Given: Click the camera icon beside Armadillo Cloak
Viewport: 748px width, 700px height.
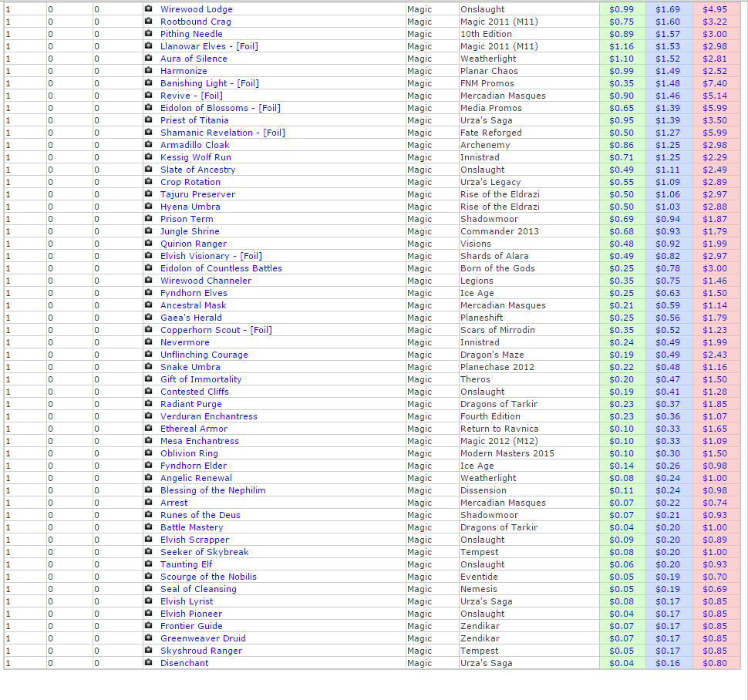Looking at the screenshot, I should click(x=148, y=144).
